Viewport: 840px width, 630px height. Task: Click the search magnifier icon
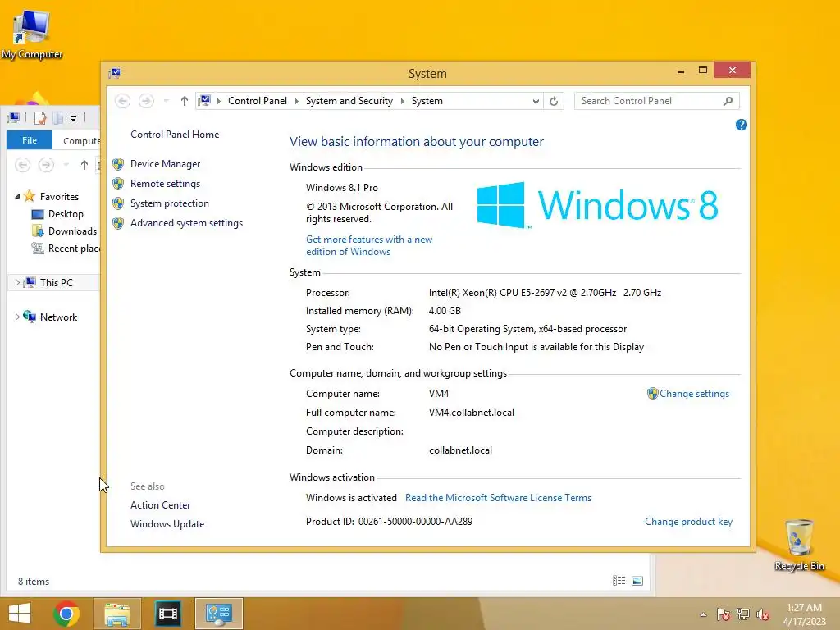(x=728, y=101)
